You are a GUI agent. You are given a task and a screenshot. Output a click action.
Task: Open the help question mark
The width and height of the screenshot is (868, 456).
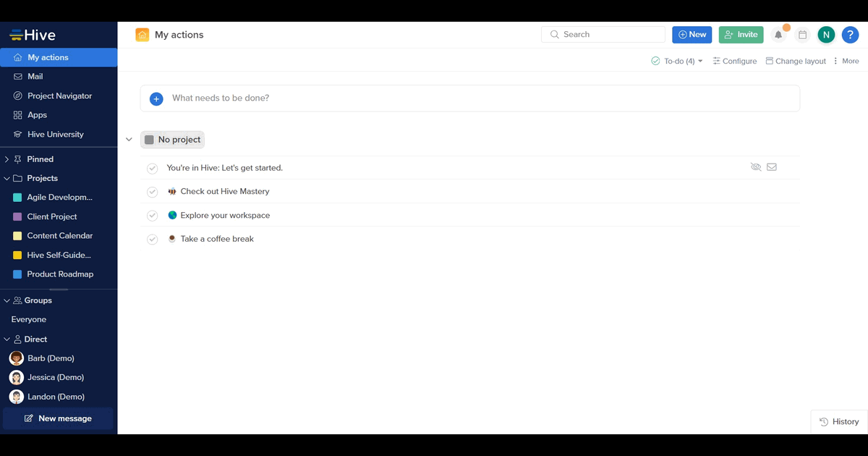point(850,35)
